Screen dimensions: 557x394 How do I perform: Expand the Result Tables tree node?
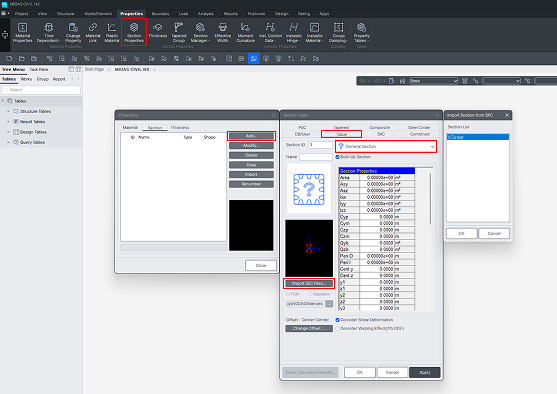point(8,122)
